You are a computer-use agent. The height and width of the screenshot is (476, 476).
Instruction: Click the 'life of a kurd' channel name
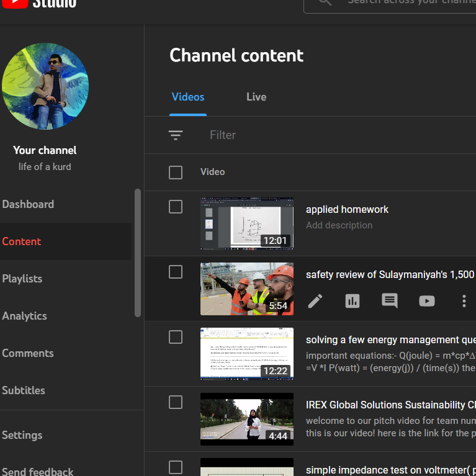click(45, 167)
